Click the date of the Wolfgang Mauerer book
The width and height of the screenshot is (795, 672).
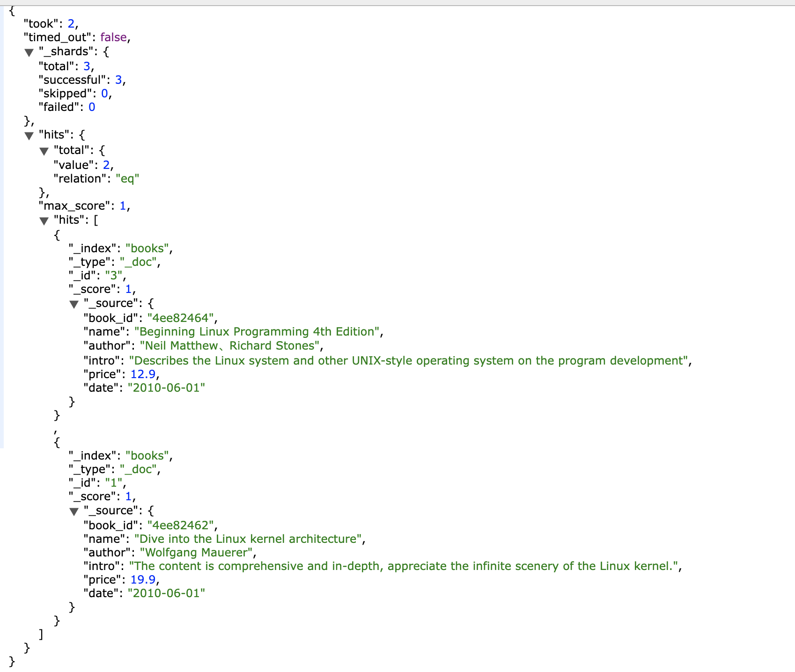coord(166,593)
